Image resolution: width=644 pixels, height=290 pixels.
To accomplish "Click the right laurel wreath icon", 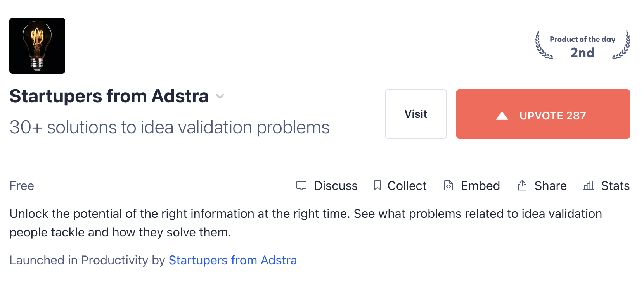I will click(x=622, y=45).
